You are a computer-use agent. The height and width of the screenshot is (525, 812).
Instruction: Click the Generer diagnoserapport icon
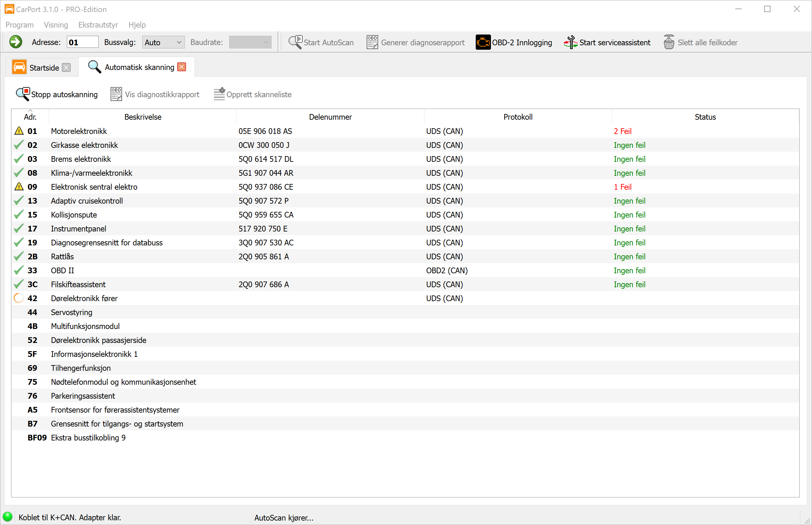click(x=372, y=42)
